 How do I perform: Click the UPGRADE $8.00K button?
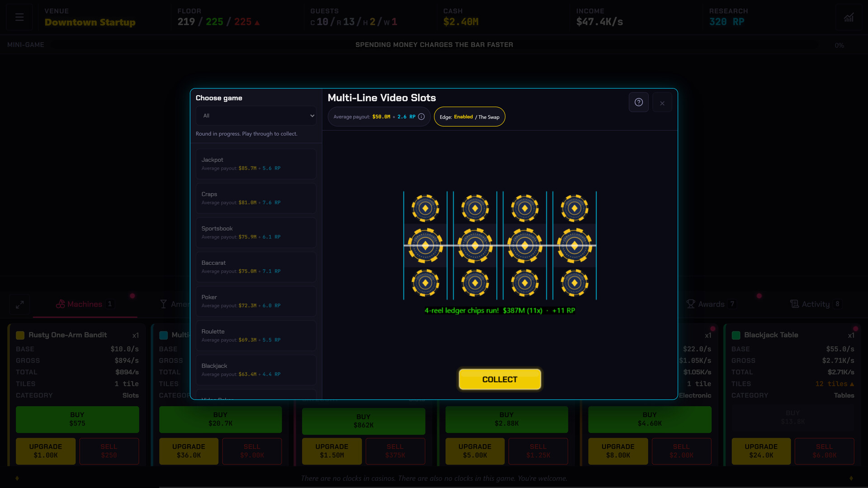tap(618, 451)
